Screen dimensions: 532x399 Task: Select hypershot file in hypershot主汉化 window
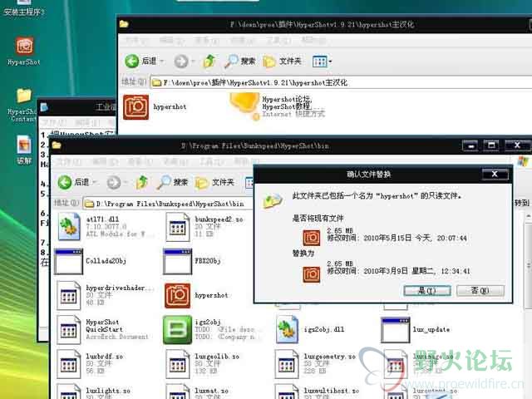click(x=155, y=107)
